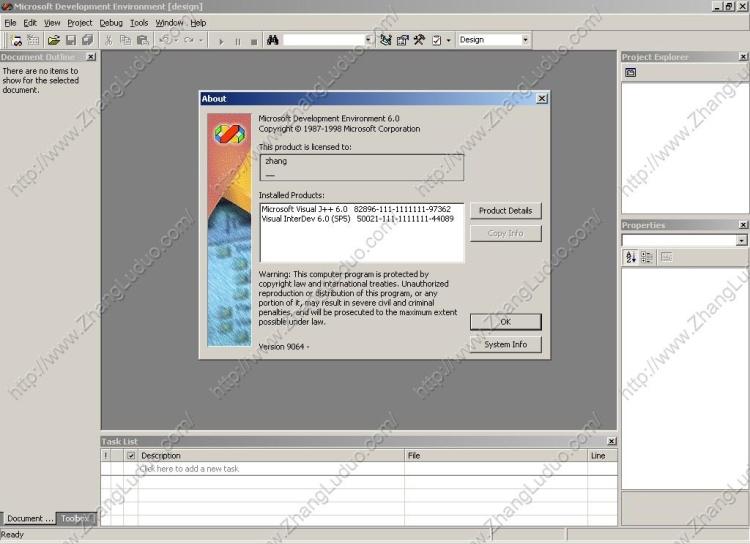Click the 'Version 9064' text
The image size is (750, 544).
click(281, 346)
